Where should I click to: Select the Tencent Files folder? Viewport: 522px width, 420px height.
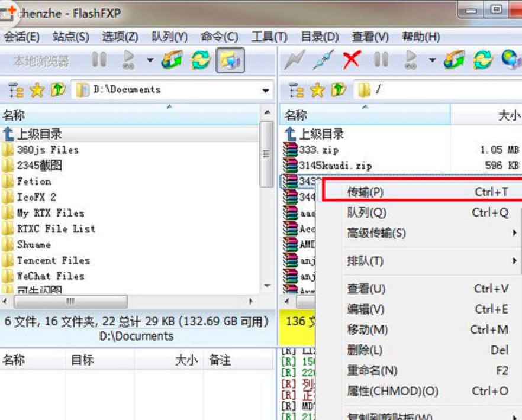coord(129,260)
